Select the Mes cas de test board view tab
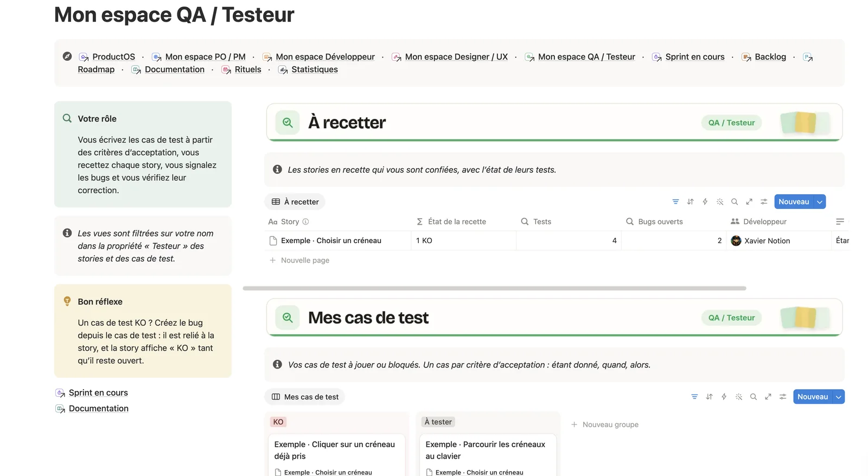This screenshot has width=868, height=476. tap(305, 397)
